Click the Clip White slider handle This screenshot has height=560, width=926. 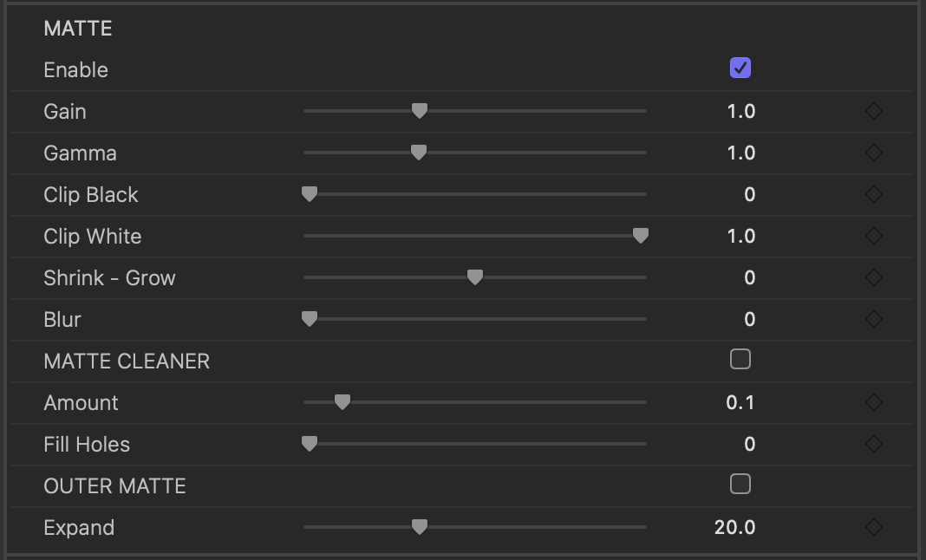(641, 236)
